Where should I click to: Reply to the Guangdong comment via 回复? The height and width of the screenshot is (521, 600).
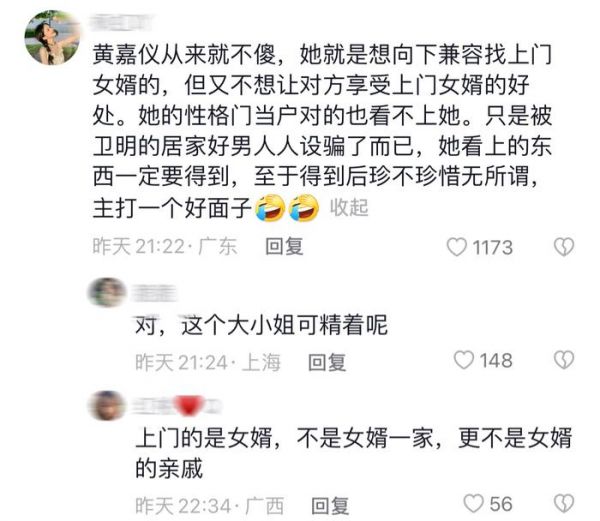click(x=284, y=247)
